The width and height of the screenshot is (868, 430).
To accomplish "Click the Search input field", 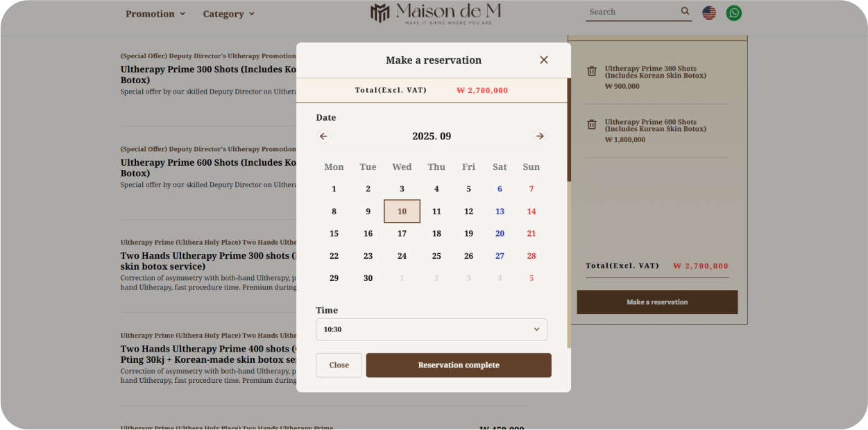I will tap(631, 12).
